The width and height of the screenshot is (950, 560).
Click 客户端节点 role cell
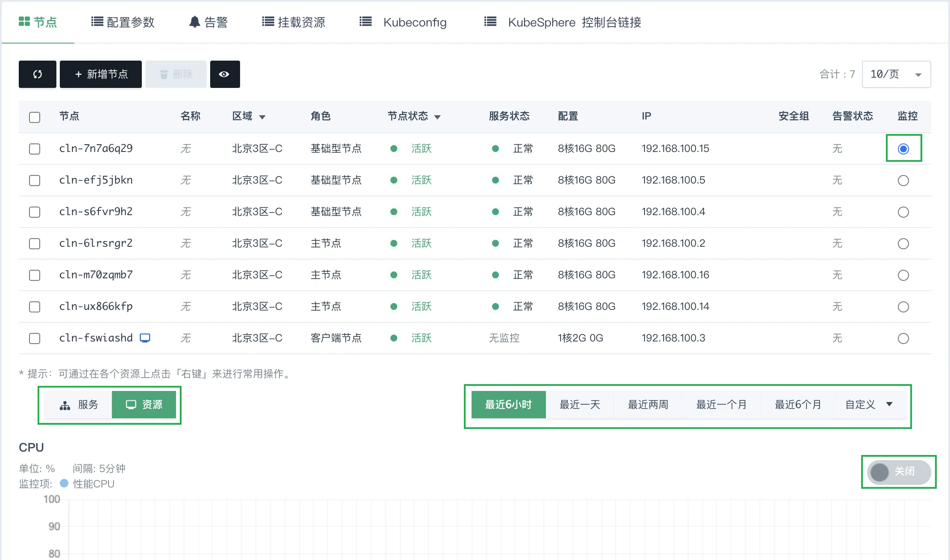tap(336, 338)
